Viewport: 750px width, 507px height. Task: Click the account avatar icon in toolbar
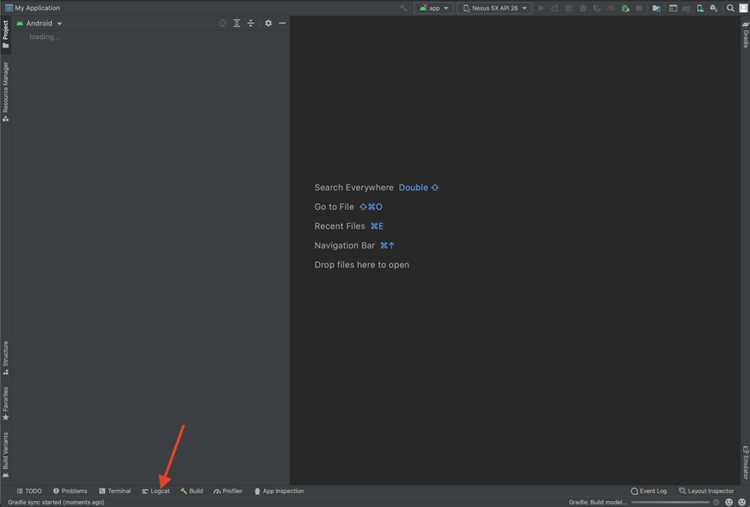(744, 8)
